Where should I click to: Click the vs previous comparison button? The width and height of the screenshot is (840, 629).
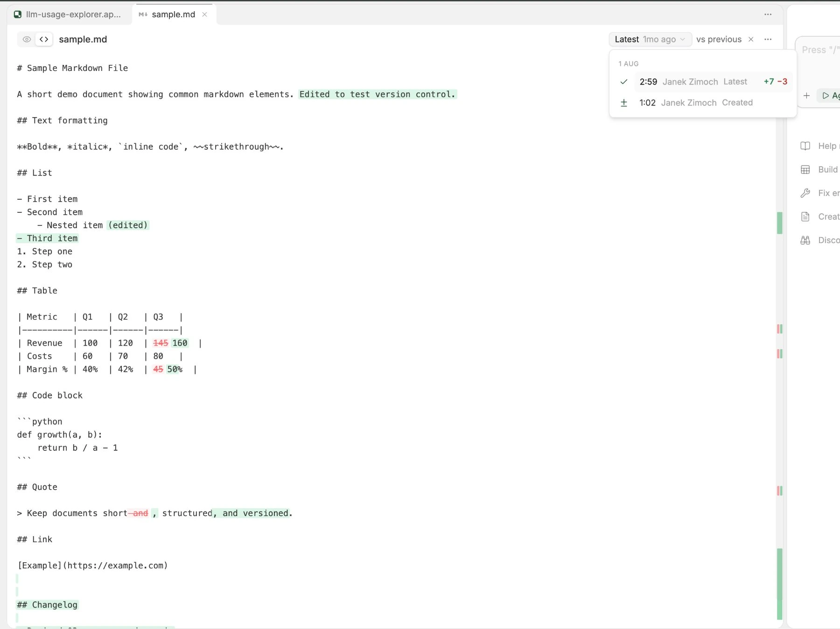pyautogui.click(x=719, y=39)
